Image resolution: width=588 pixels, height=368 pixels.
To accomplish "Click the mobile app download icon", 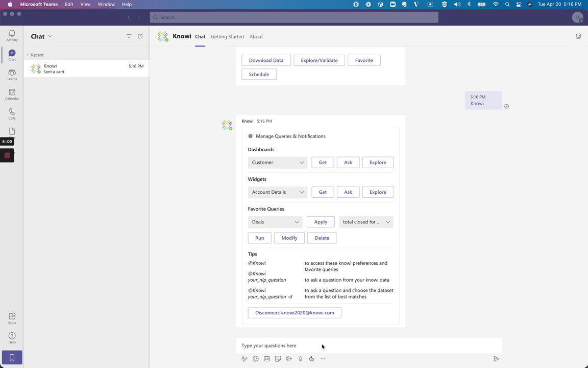I will coord(12,357).
